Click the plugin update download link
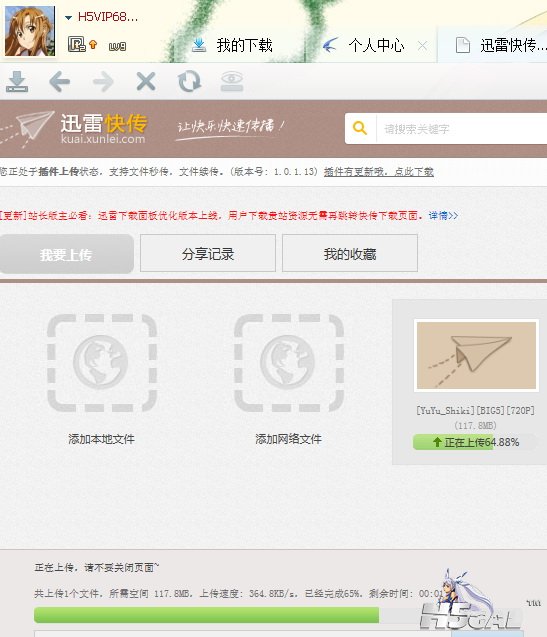This screenshot has width=547, height=637. click(379, 171)
